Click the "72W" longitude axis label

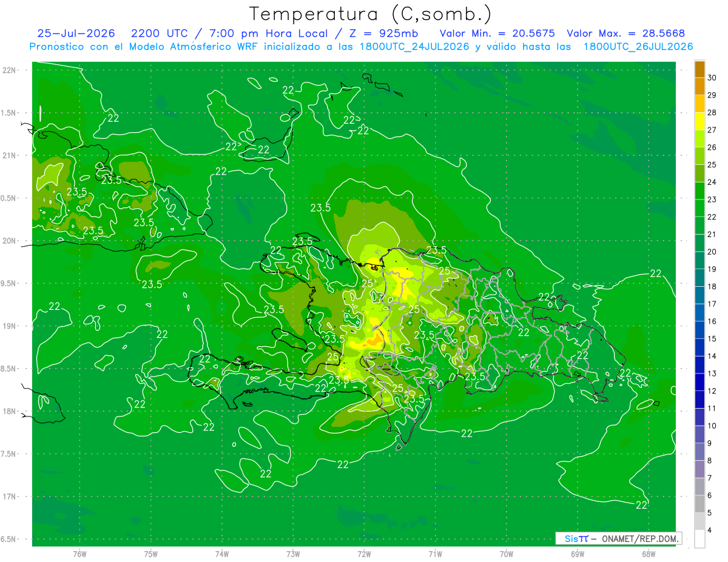[x=364, y=554]
